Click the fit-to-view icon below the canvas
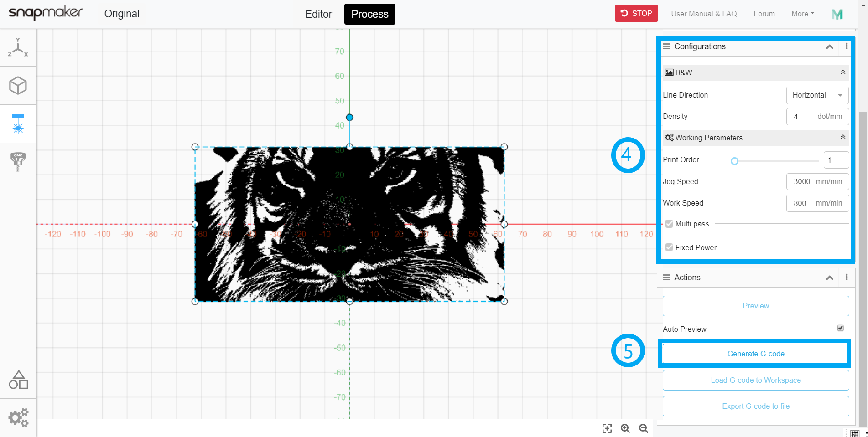This screenshot has width=868, height=437. coord(607,428)
